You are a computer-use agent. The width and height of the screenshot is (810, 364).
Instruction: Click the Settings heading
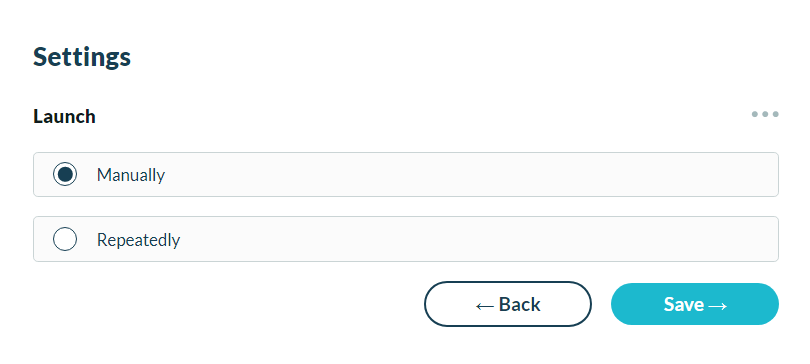click(x=82, y=57)
